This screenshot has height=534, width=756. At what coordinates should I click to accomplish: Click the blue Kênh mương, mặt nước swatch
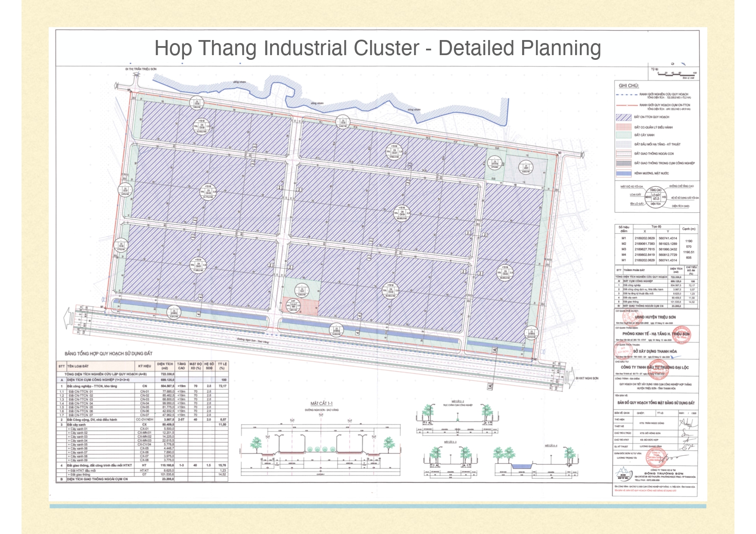coord(623,173)
